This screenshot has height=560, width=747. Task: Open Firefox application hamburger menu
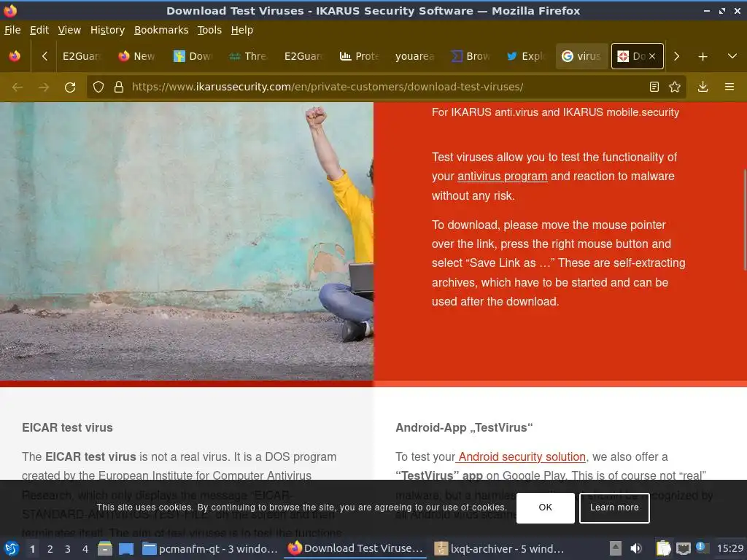coord(729,87)
